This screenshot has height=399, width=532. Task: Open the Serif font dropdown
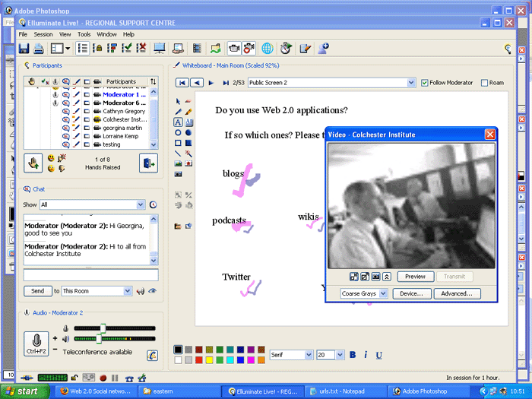(309, 355)
